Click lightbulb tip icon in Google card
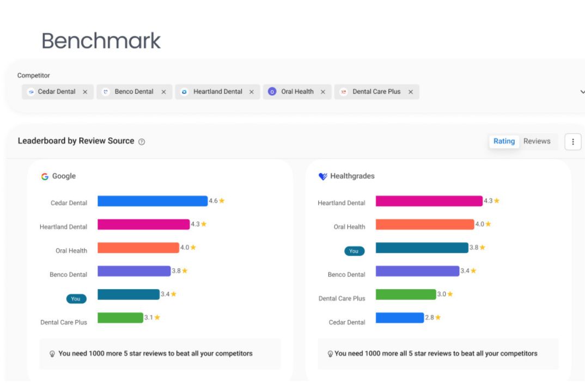 pos(53,354)
